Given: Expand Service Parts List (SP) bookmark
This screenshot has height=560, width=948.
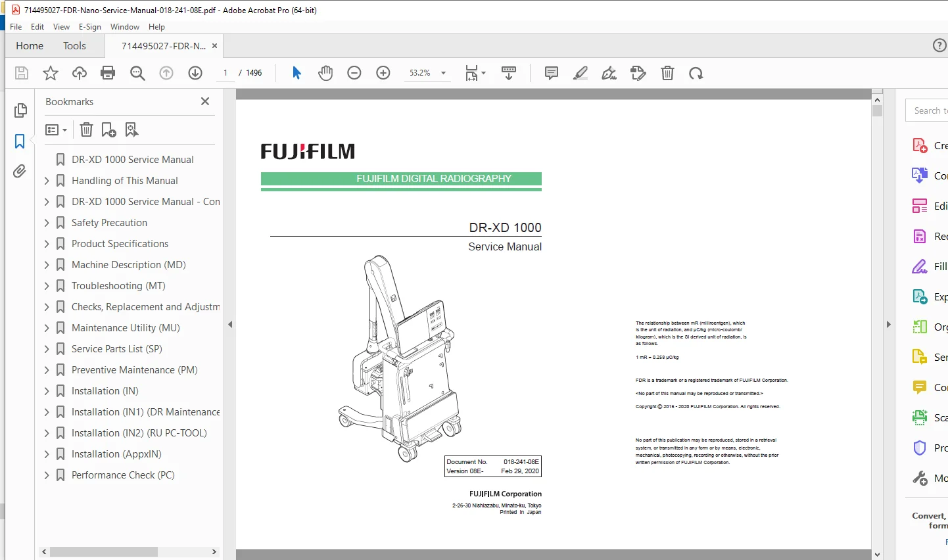Looking at the screenshot, I should click(x=47, y=349).
